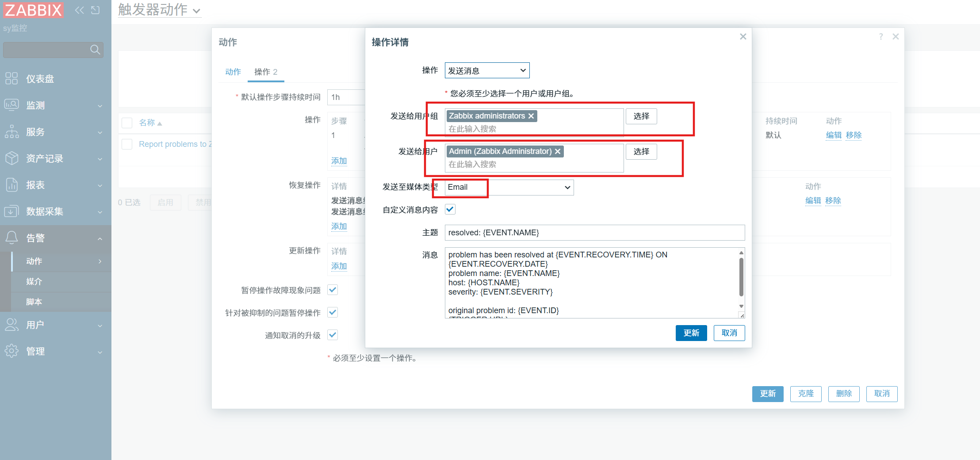The height and width of the screenshot is (460, 980).
Task: Open Report problems action link
Action: click(x=175, y=144)
